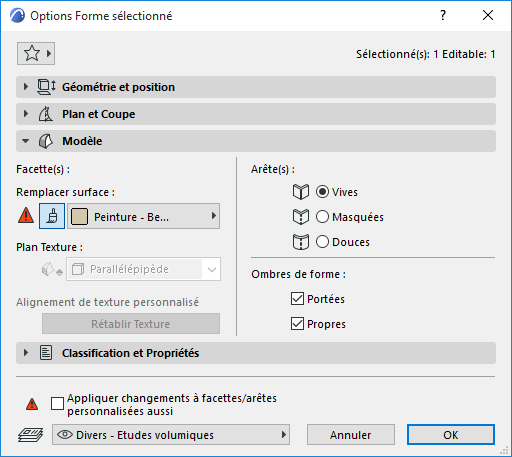
Task: Click the warning icon near Appliquer changements
Action: pos(32,404)
